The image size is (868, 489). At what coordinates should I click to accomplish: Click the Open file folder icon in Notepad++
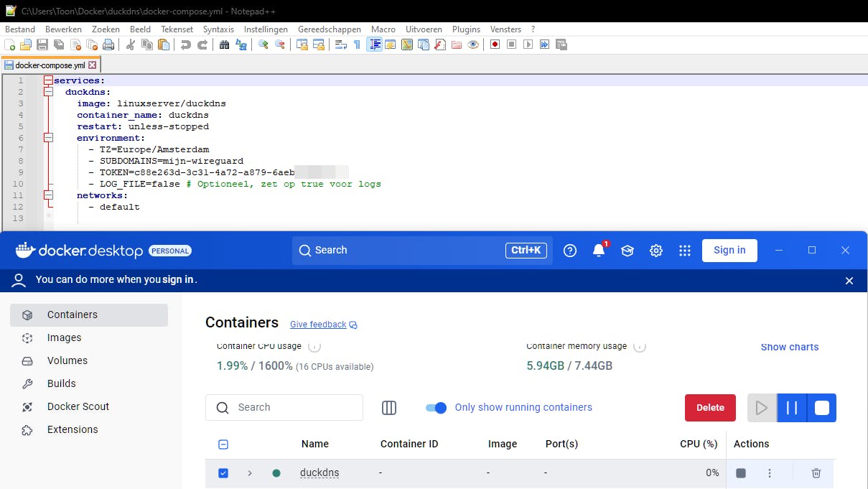pos(26,45)
